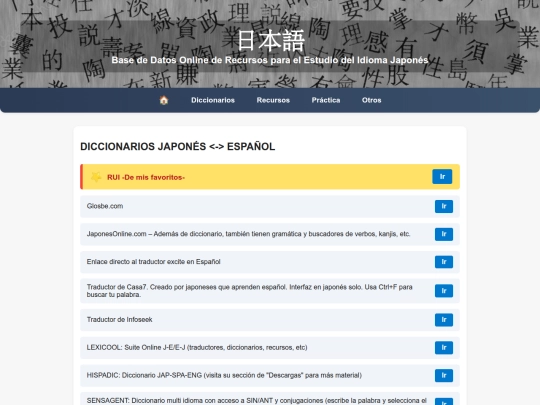This screenshot has width=540, height=405.
Task: Click the SENSAGENT Diccionario multi idioma text
Action: pos(257,401)
